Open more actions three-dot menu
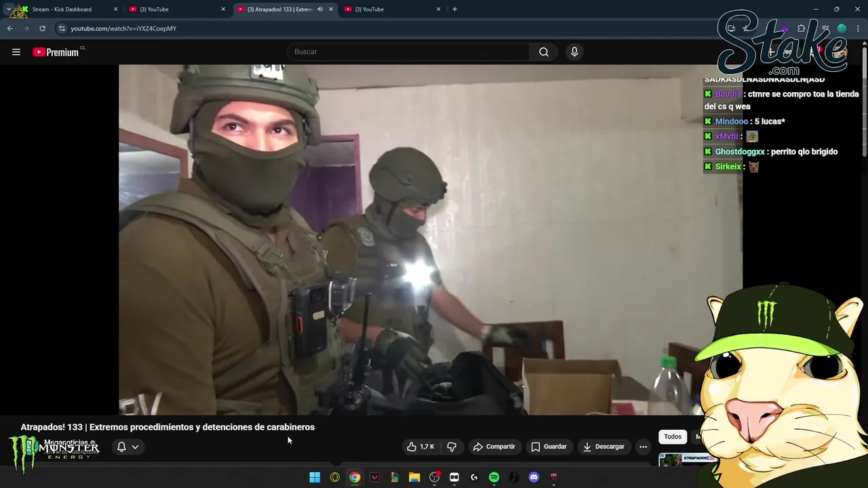 point(643,447)
